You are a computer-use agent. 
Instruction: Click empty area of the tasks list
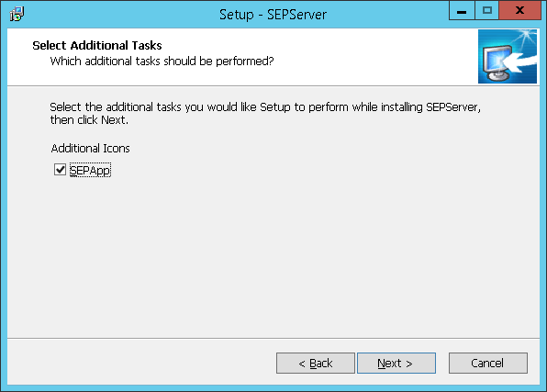tap(272, 252)
